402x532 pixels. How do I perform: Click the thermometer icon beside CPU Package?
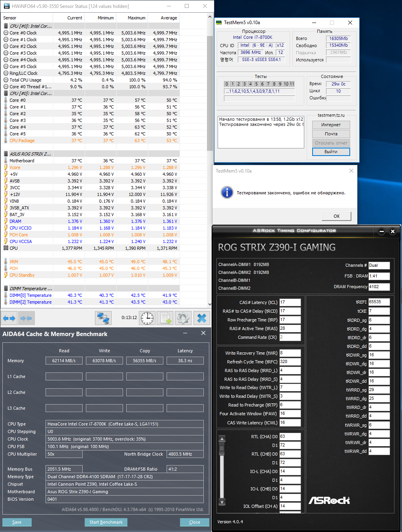click(x=6, y=141)
